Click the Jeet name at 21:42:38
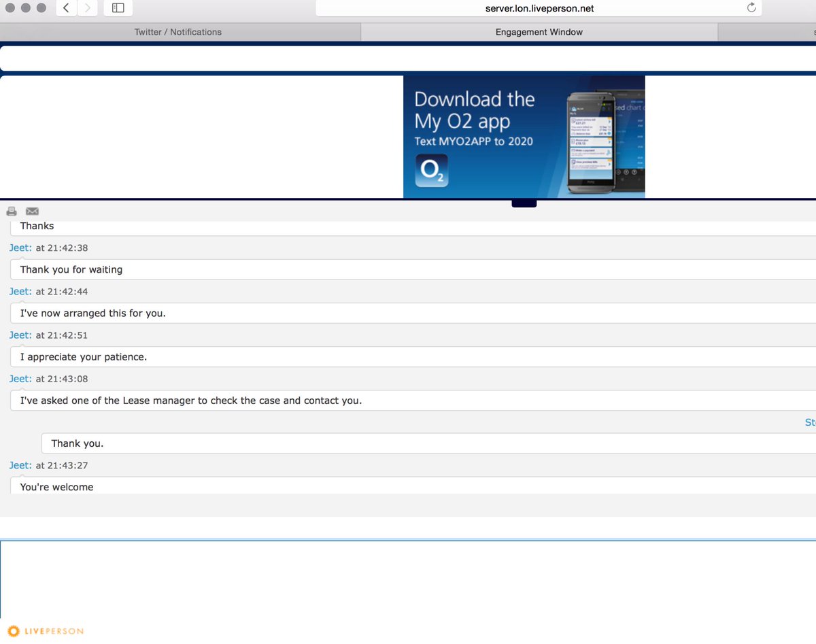Screen dimensions: 816x644 coord(20,248)
